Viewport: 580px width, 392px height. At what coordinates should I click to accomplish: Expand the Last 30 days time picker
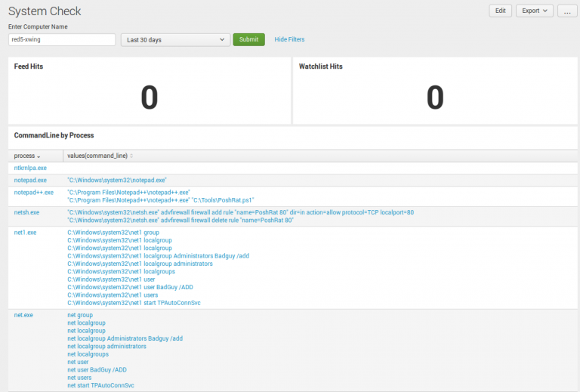tap(175, 39)
